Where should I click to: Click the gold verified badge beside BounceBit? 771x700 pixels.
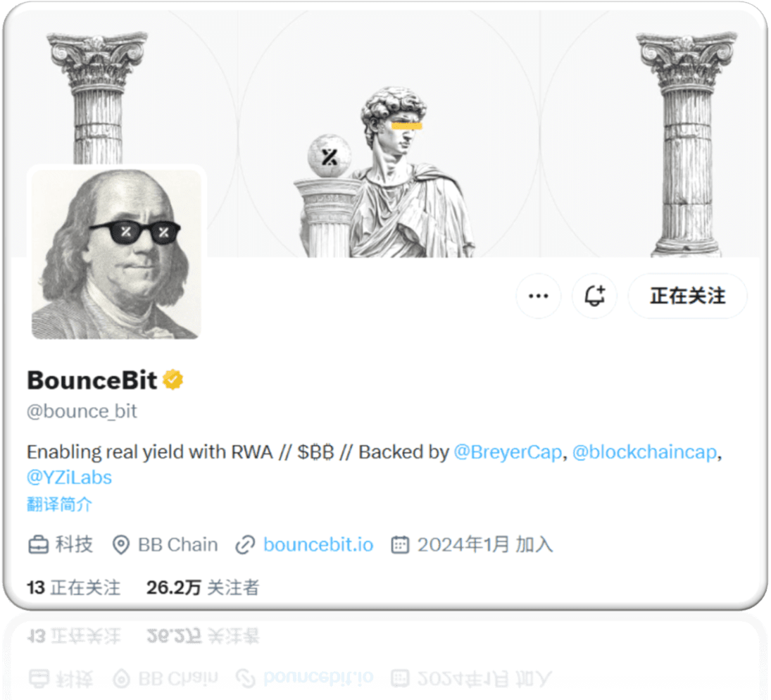(x=173, y=380)
